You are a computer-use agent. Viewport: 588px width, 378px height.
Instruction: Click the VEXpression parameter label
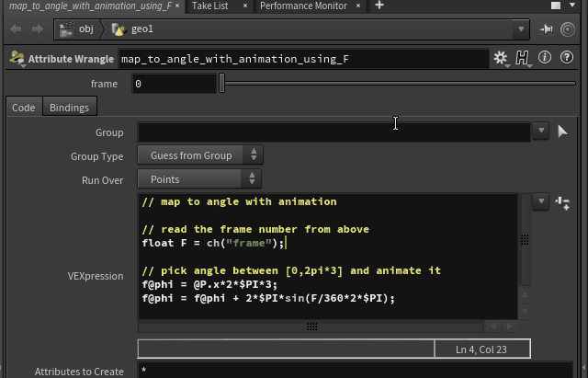96,276
